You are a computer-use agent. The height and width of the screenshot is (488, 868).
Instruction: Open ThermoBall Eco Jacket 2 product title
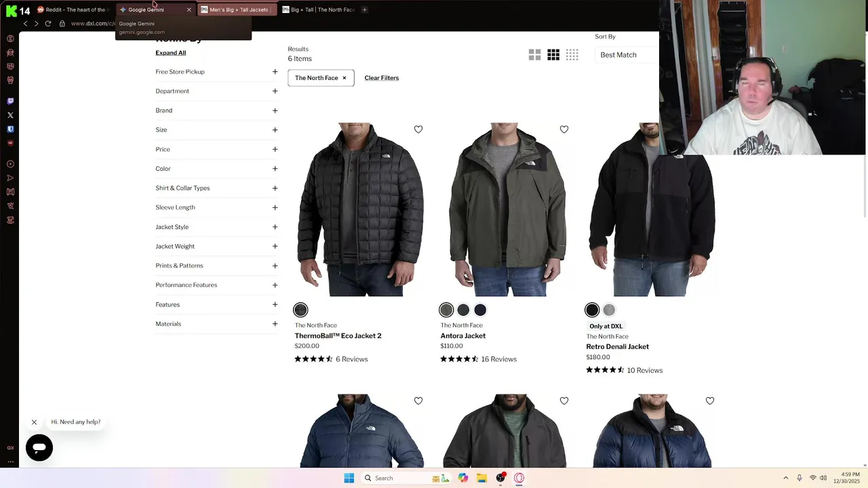click(338, 336)
